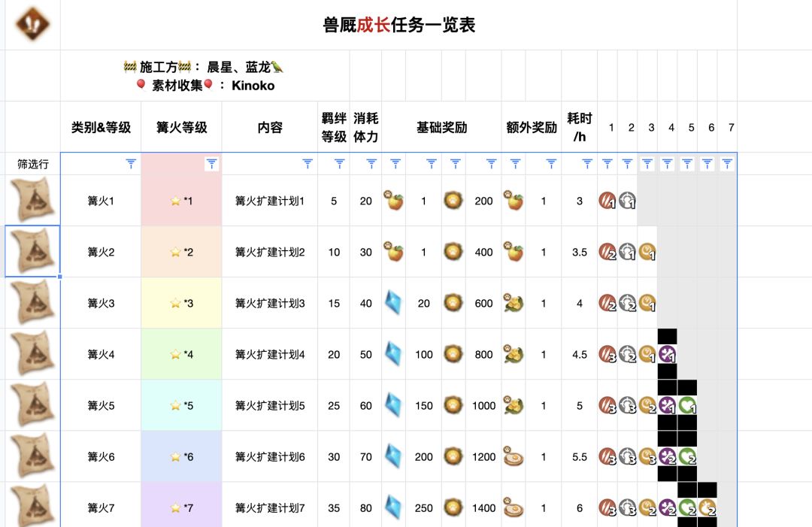Open the filter for column 4
Image resolution: width=812 pixels, height=527 pixels.
[667, 164]
